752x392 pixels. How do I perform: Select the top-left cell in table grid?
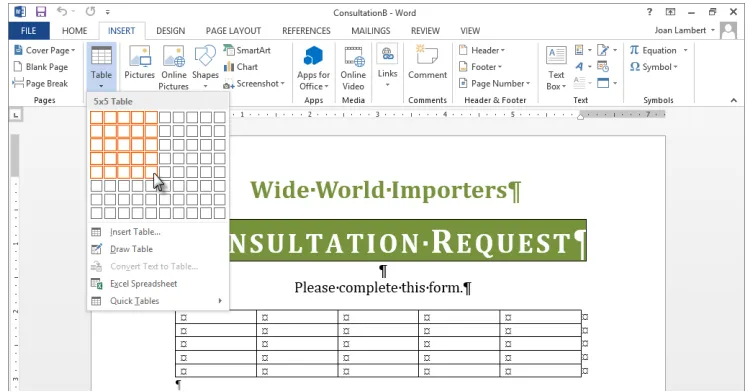click(96, 117)
